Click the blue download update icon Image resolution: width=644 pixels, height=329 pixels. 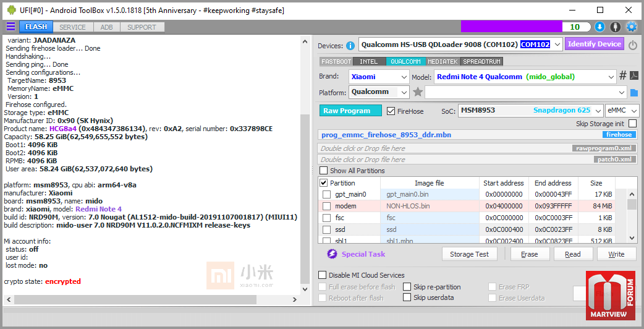click(600, 27)
